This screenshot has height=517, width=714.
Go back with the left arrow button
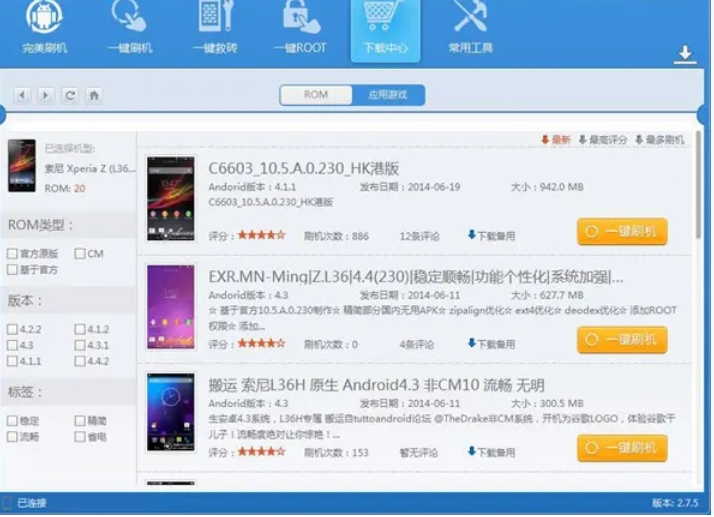pos(22,95)
